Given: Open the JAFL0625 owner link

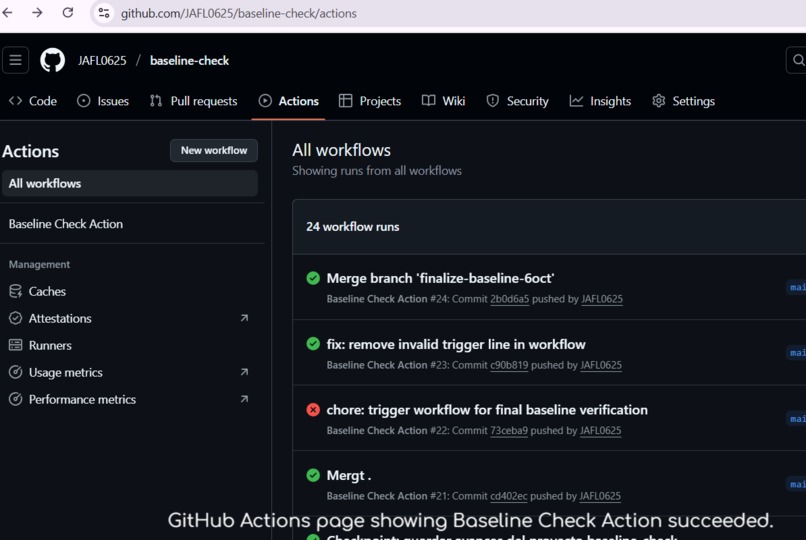Looking at the screenshot, I should [x=102, y=61].
